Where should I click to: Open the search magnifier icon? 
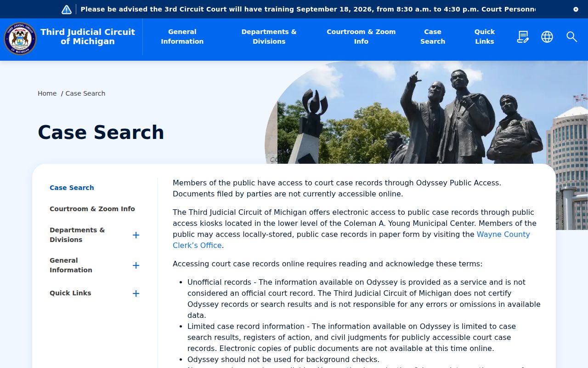571,37
